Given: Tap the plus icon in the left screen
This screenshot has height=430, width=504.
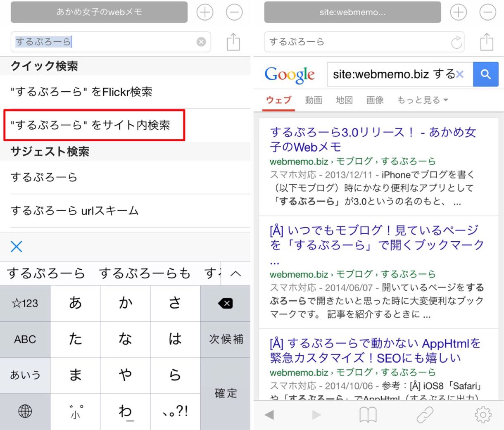Looking at the screenshot, I should tap(205, 12).
